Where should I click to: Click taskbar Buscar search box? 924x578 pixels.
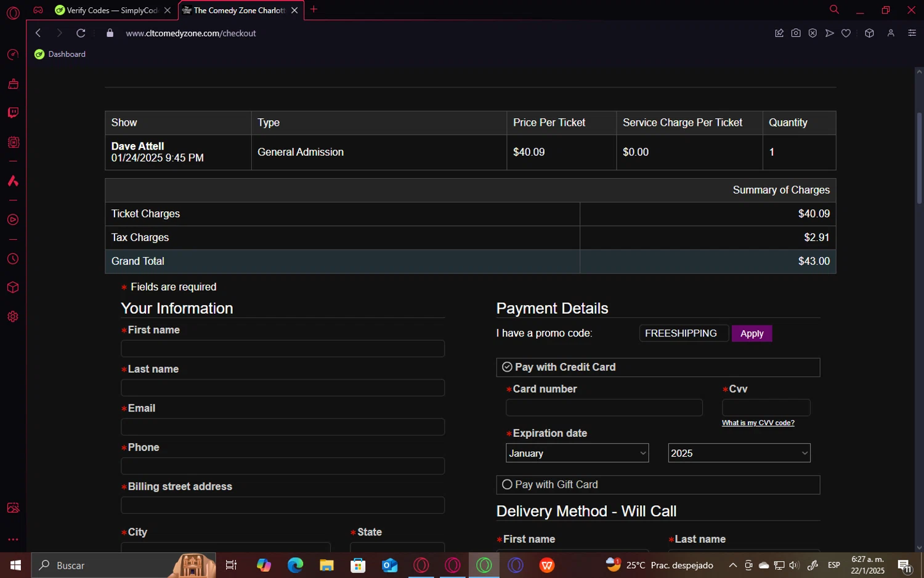pyautogui.click(x=123, y=565)
